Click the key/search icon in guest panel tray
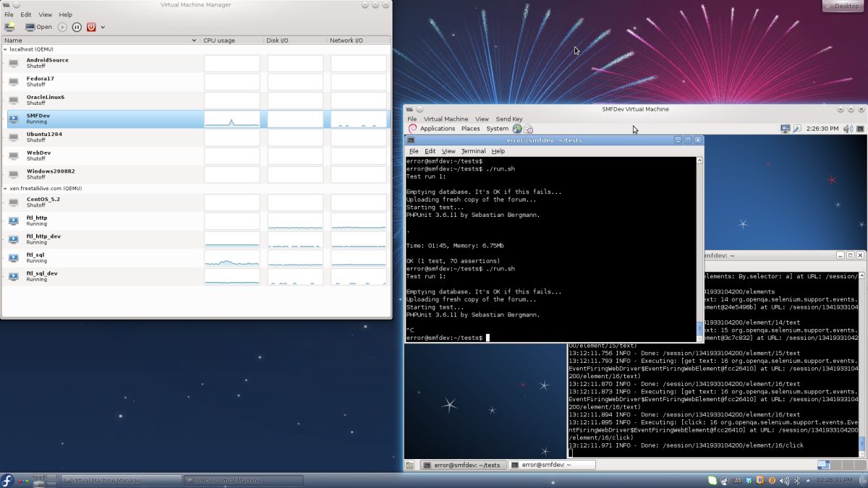868x488 pixels. click(x=797, y=129)
